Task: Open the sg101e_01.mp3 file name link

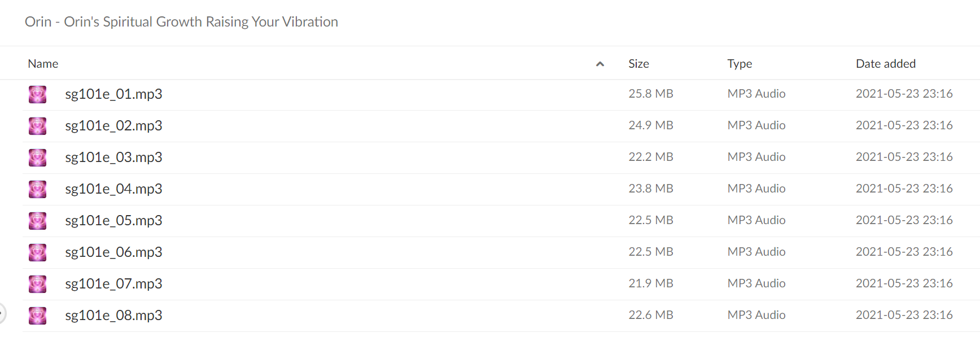Action: (x=113, y=94)
